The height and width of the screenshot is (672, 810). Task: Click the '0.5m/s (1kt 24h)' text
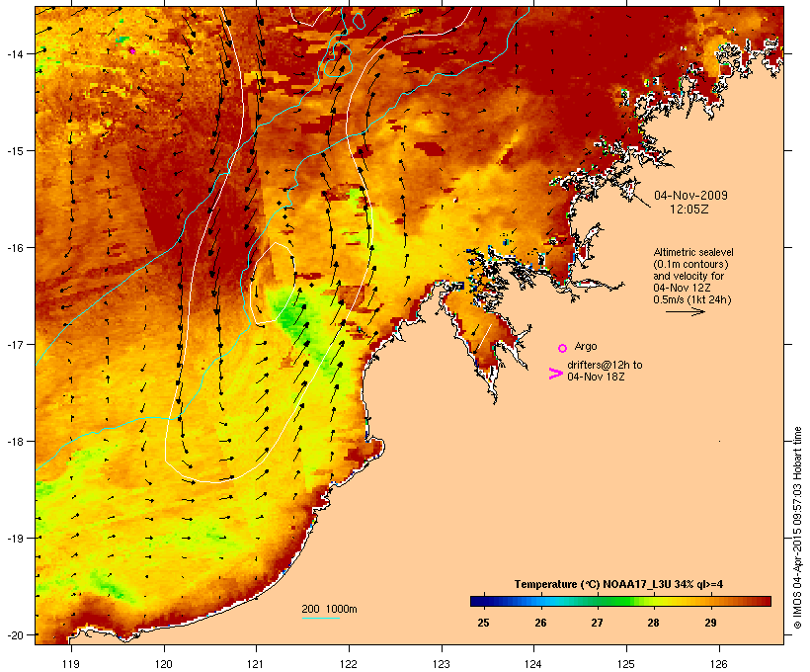tap(692, 299)
